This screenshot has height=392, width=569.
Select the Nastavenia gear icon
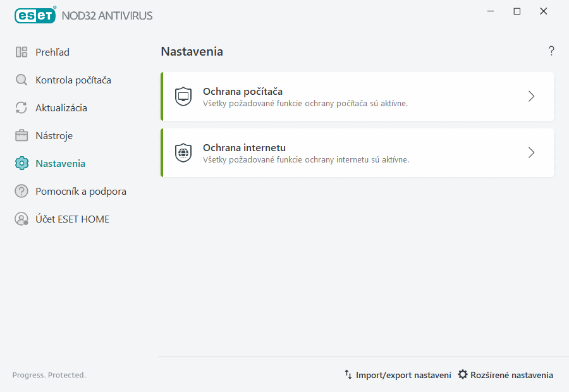pyautogui.click(x=21, y=163)
